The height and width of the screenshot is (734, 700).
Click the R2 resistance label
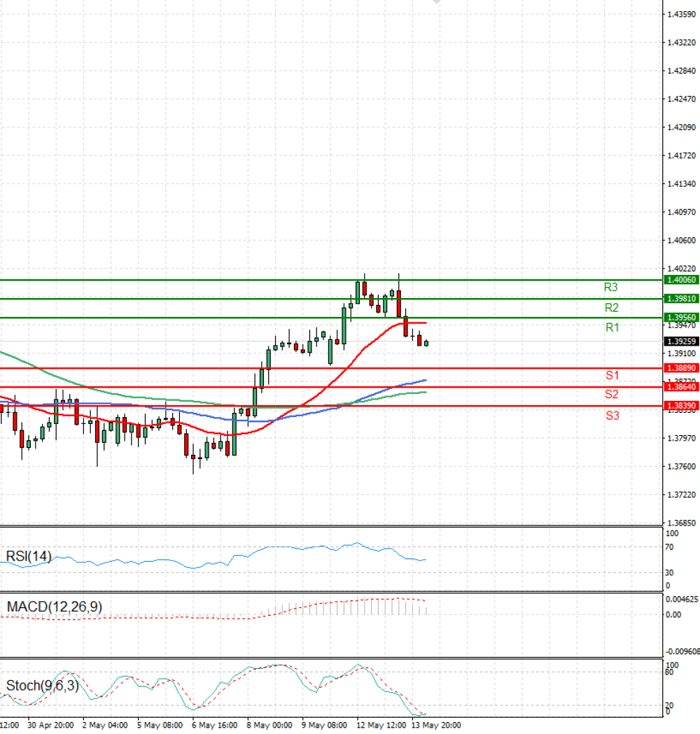(x=612, y=308)
